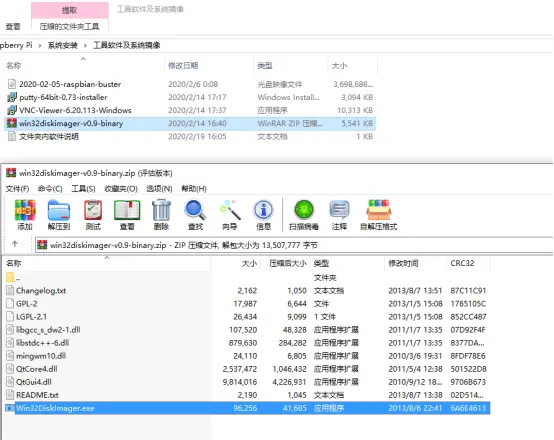Click the libgcc_s_dw2-1.dll file icon

point(10,330)
